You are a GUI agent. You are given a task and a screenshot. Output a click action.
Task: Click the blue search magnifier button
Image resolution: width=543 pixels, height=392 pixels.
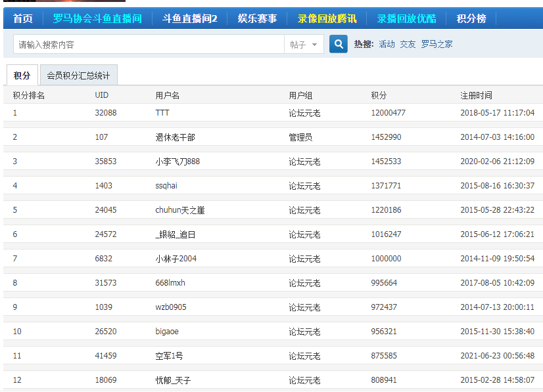tap(338, 44)
